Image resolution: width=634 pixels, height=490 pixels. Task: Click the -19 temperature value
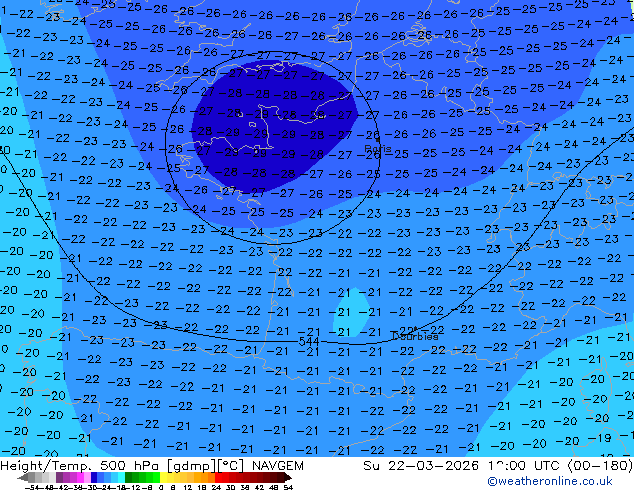click(x=600, y=438)
